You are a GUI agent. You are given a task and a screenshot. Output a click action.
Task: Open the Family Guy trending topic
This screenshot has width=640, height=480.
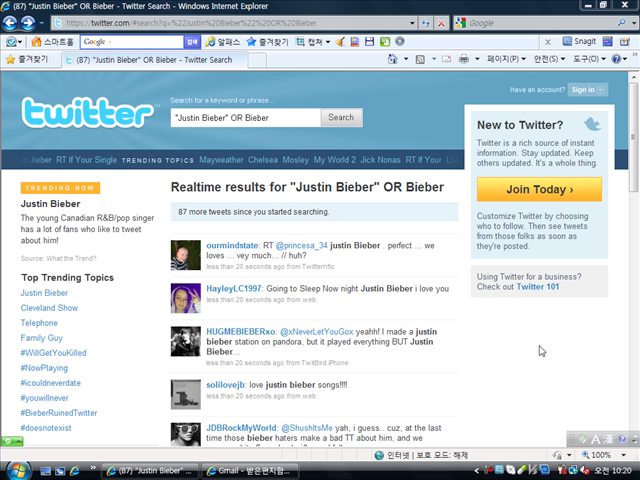click(42, 338)
